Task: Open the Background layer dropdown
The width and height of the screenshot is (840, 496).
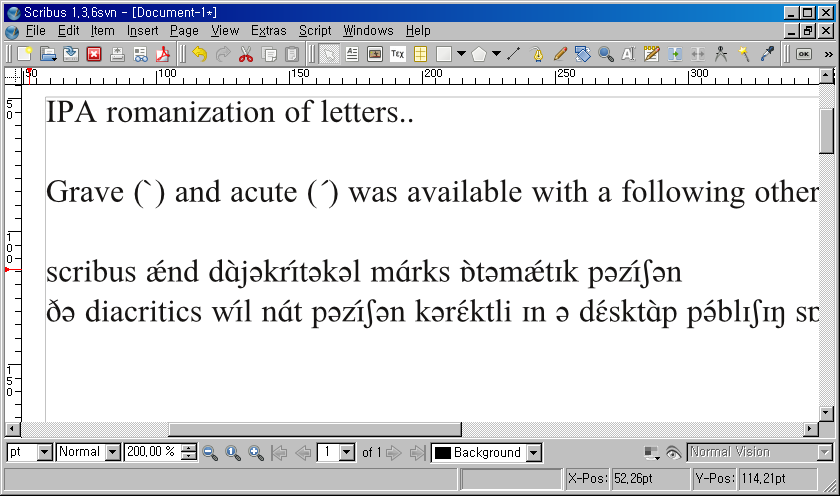Action: 534,453
